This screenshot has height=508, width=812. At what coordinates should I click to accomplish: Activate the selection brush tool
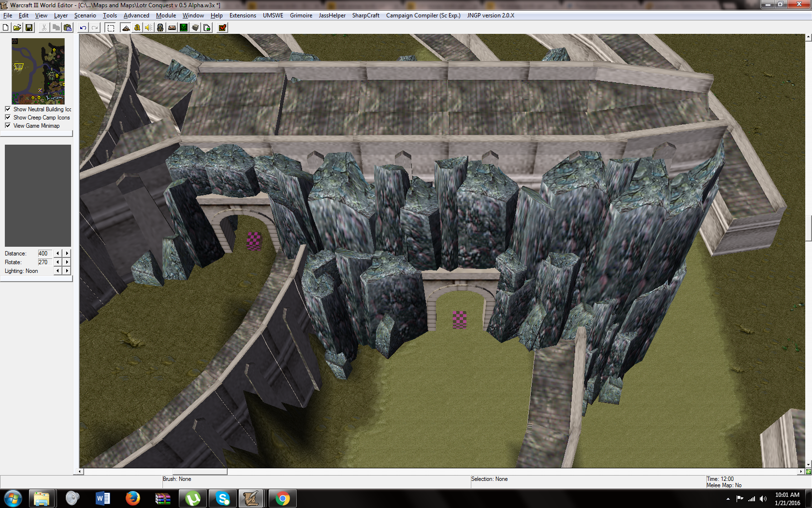point(111,28)
